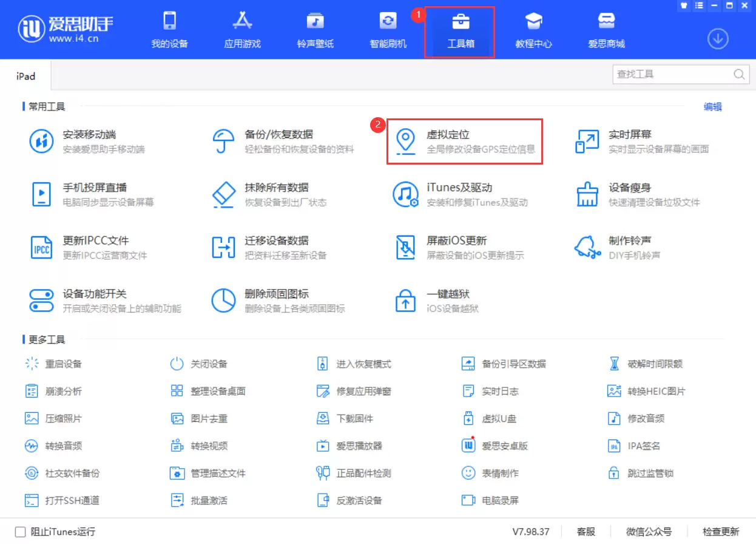Image resolution: width=756 pixels, height=544 pixels.
Task: Open 设备瘦身 cleanup tool
Action: coord(637,194)
